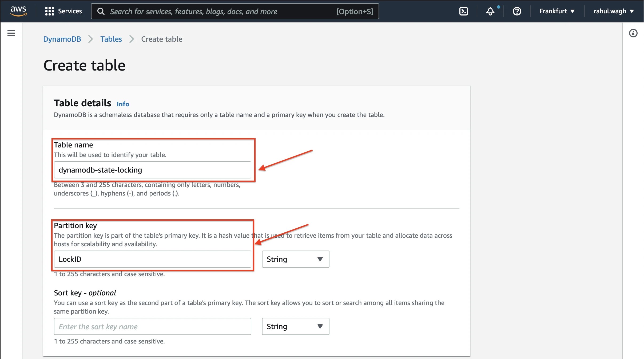Open the notifications bell
Screen dimensions: 644x359
click(x=490, y=11)
